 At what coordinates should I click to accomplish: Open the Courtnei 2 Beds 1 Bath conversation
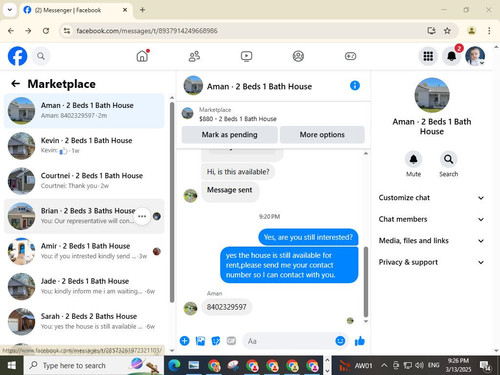(84, 181)
